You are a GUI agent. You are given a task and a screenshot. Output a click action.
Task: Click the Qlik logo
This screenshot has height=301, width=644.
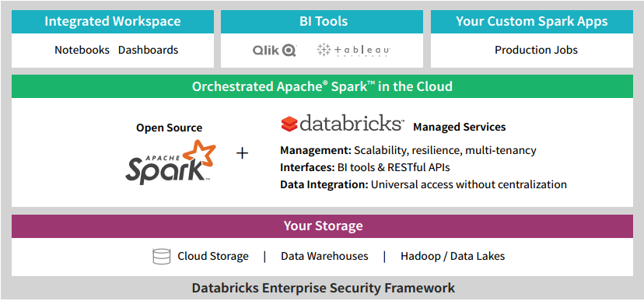(275, 51)
